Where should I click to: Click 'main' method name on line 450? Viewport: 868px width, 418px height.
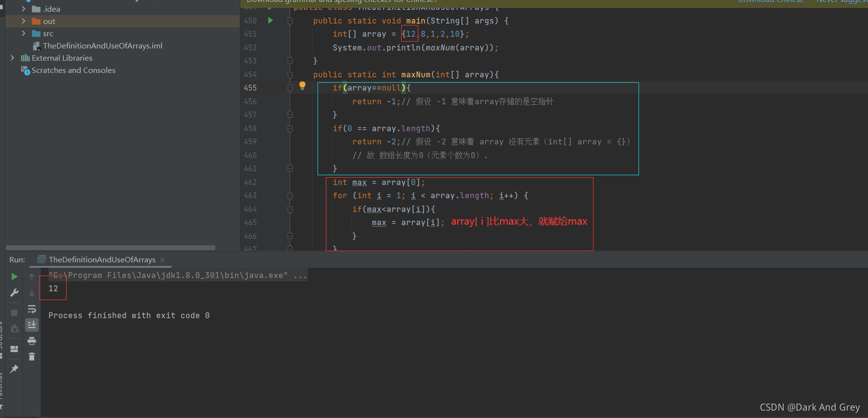point(416,21)
